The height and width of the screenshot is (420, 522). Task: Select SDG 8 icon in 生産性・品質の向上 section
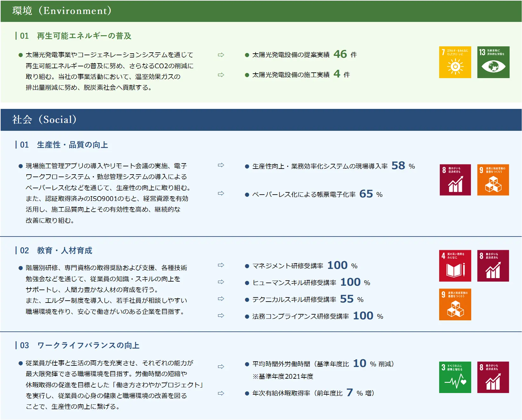455,180
